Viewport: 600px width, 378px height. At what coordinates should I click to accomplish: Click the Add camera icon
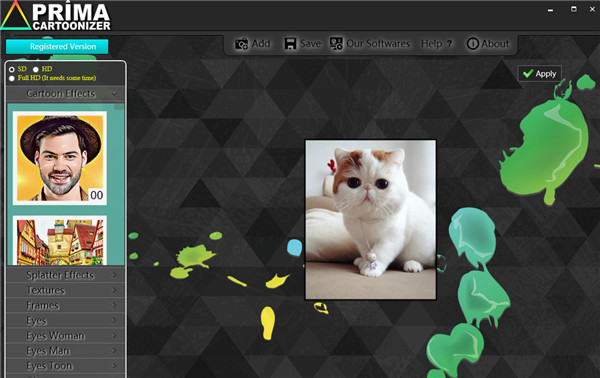tap(241, 44)
